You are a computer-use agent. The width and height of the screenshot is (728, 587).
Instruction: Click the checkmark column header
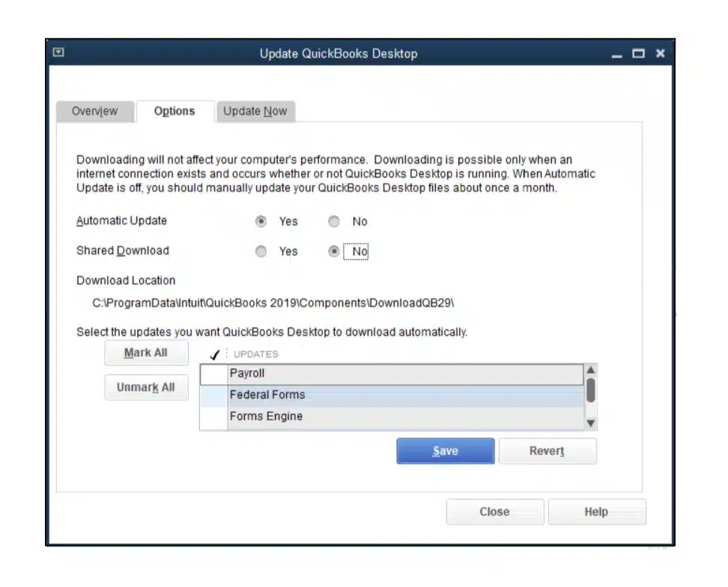click(x=214, y=354)
